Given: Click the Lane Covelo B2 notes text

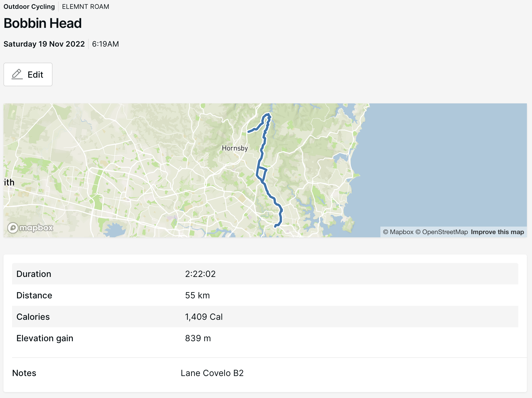Looking at the screenshot, I should [x=212, y=373].
